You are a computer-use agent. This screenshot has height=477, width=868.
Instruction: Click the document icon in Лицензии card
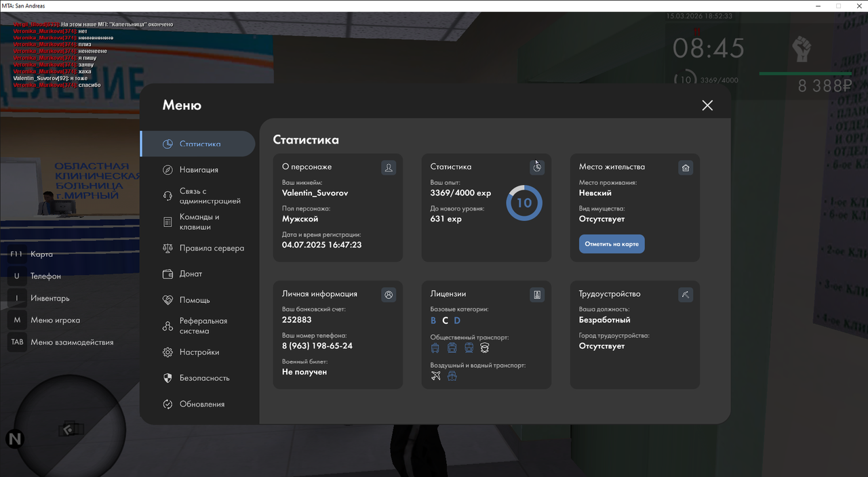tap(537, 295)
